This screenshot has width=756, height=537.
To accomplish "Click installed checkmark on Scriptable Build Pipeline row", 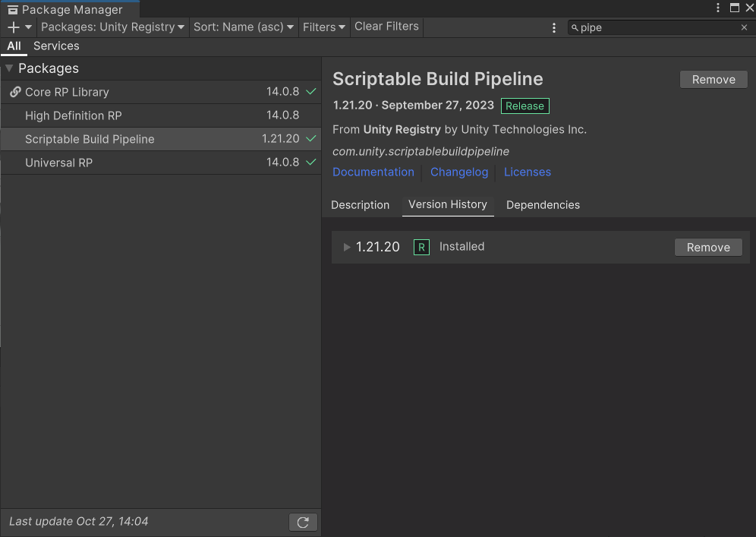I will point(311,138).
